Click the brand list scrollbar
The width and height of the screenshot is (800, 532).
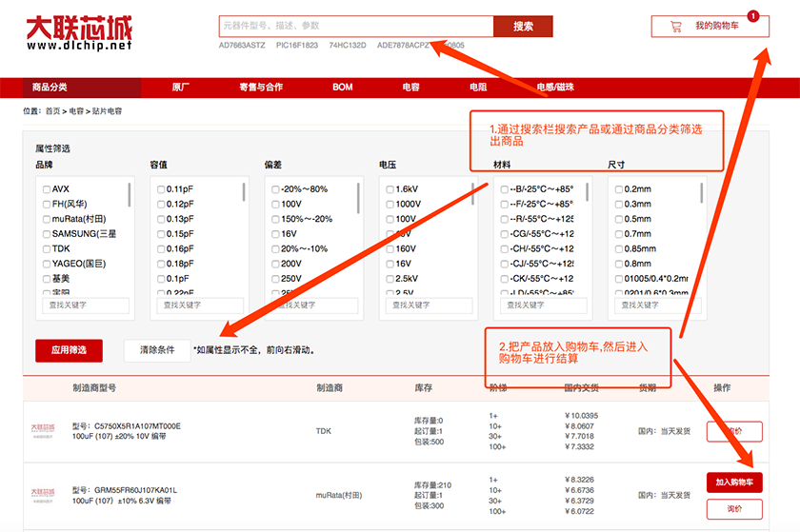click(x=130, y=195)
